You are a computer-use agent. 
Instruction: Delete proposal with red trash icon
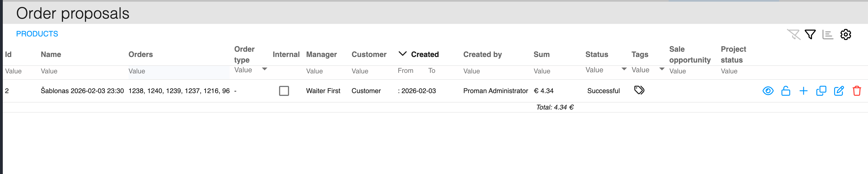[x=857, y=91]
